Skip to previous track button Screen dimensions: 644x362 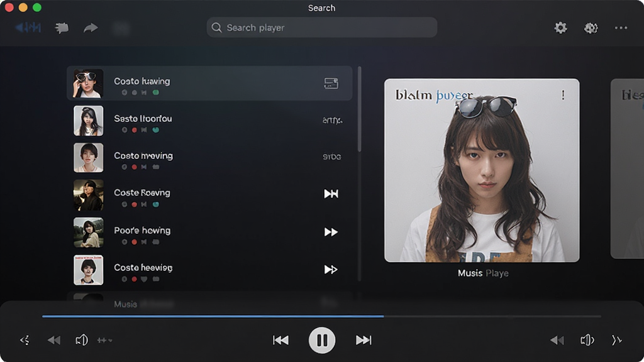click(281, 340)
